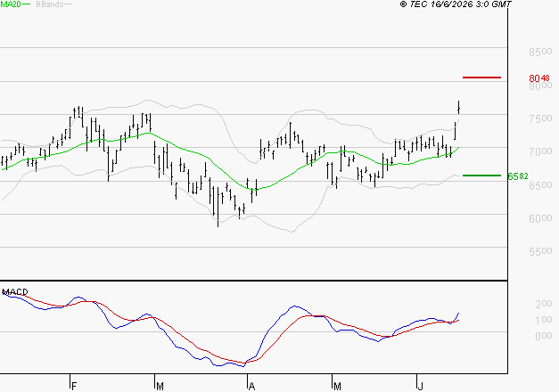This screenshot has width=559, height=392.
Task: Click the first M month marker after F
Action: pos(160,386)
